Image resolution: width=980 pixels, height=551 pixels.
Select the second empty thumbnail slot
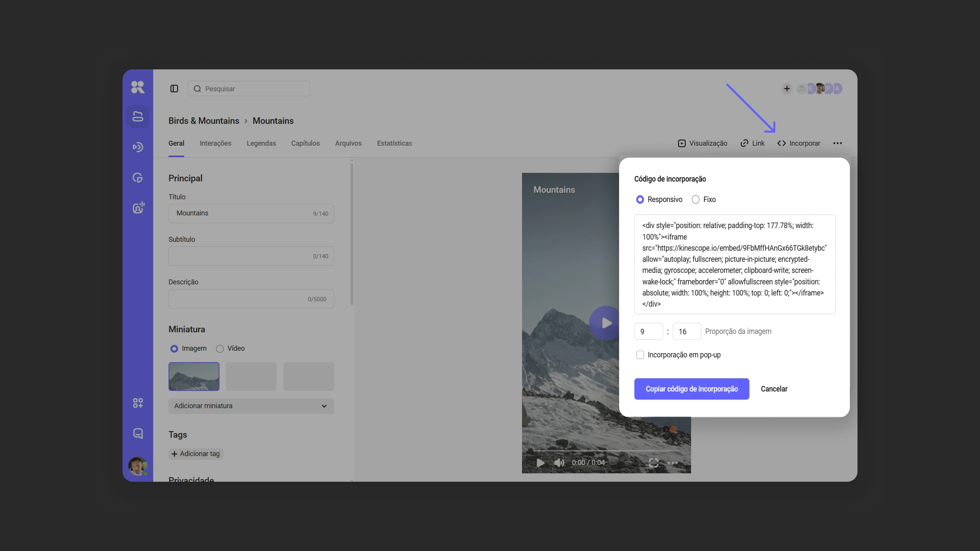click(251, 377)
